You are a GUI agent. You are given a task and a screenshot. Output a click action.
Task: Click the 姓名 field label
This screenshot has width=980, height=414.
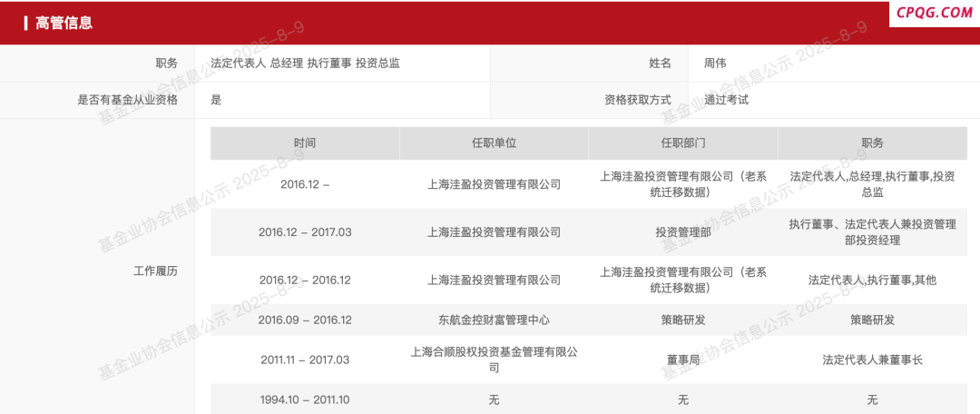(x=660, y=64)
